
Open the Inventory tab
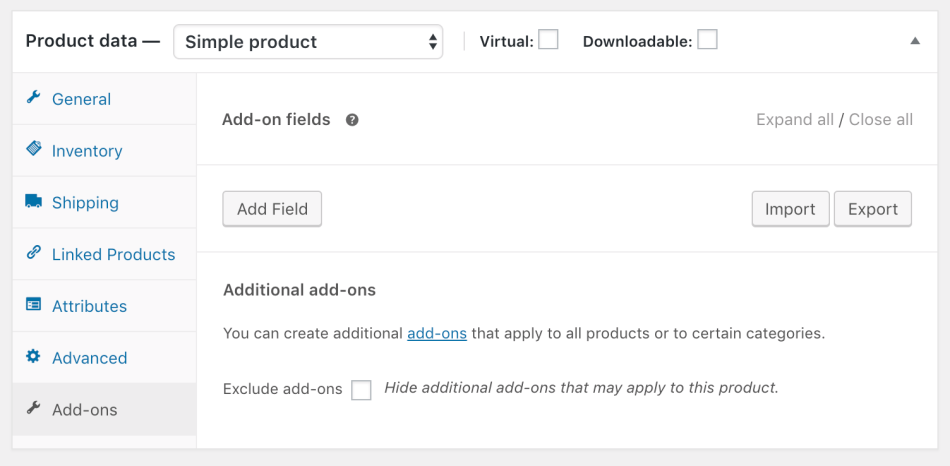click(87, 151)
